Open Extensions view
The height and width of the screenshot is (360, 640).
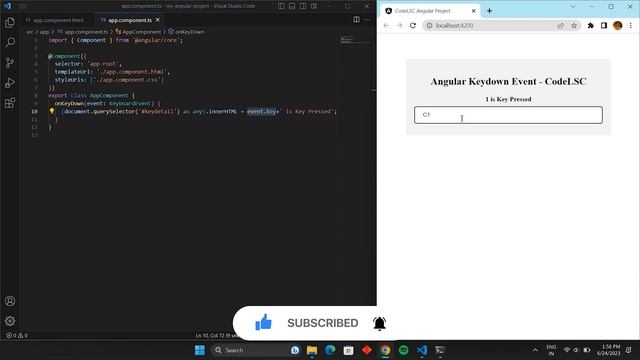(x=10, y=102)
